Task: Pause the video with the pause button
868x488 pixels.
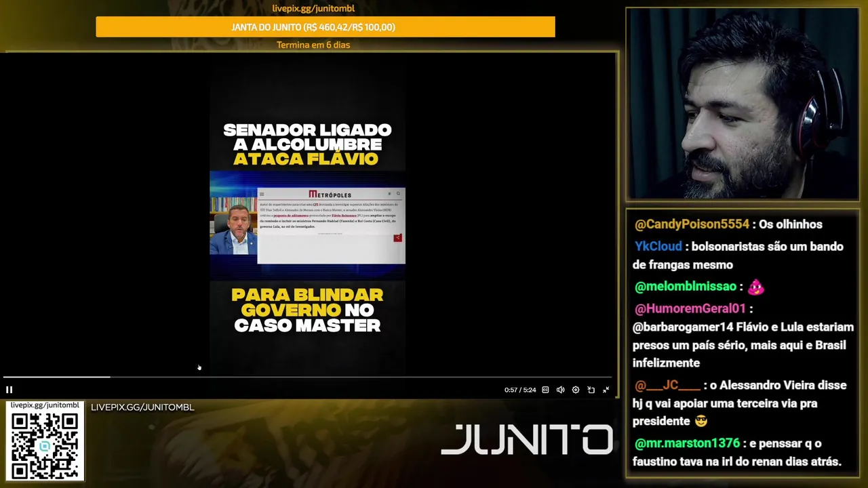Action: pos(9,390)
